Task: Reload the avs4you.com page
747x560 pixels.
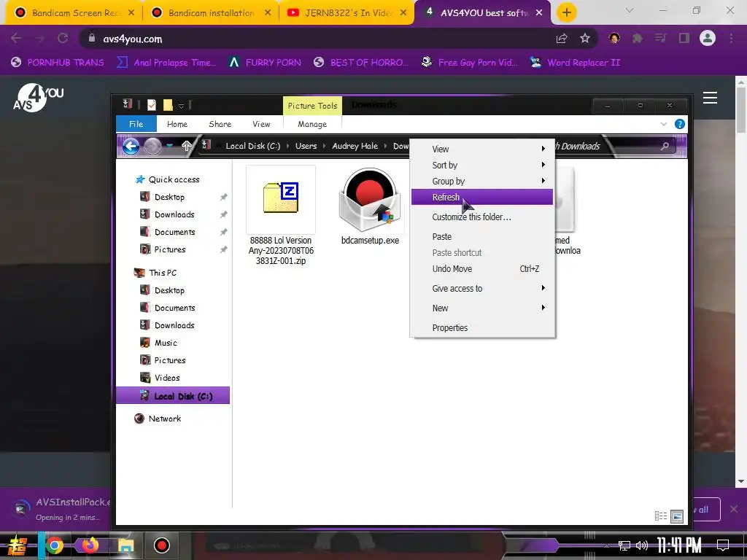Action: 63,39
